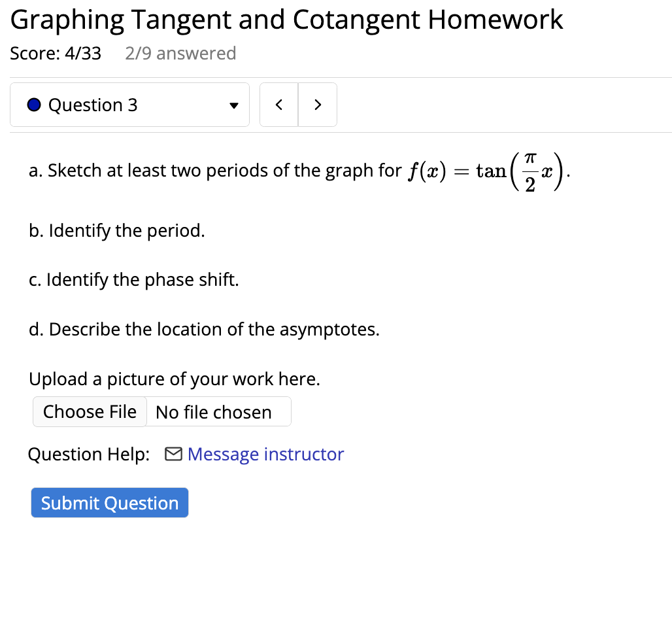Expand the question navigation dropdown arrow
This screenshot has width=672, height=637.
233,105
